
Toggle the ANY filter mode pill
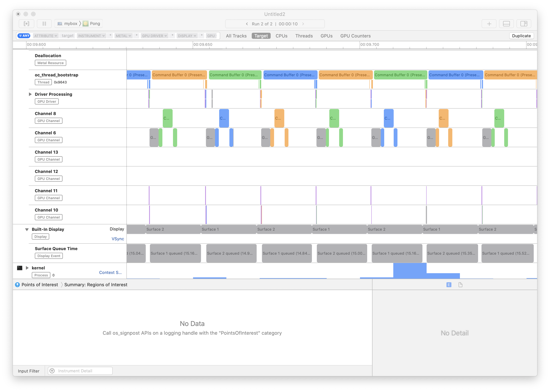[x=24, y=36]
